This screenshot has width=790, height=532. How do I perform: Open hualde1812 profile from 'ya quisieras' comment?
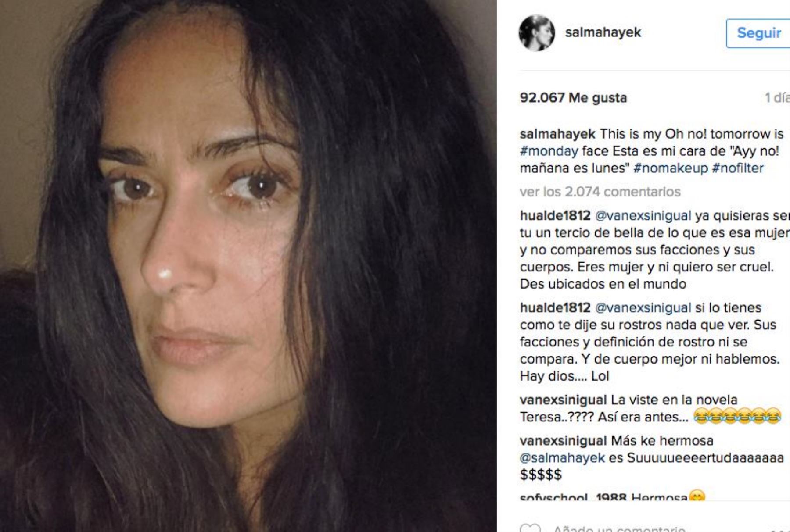tap(555, 216)
